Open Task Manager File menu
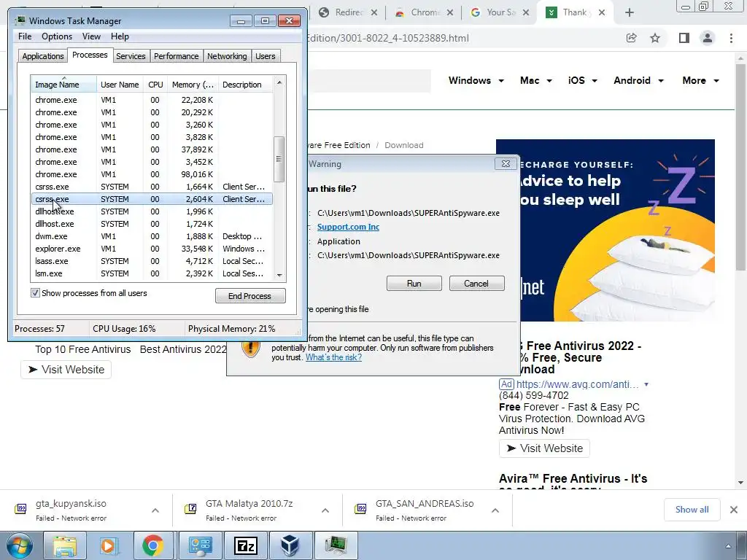Image resolution: width=747 pixels, height=560 pixels. pyautogui.click(x=25, y=36)
